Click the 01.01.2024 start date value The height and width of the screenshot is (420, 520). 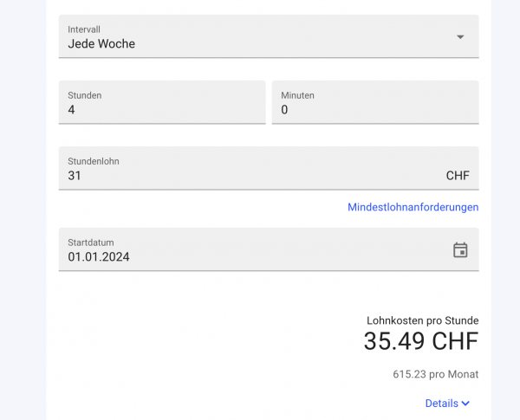(x=99, y=256)
